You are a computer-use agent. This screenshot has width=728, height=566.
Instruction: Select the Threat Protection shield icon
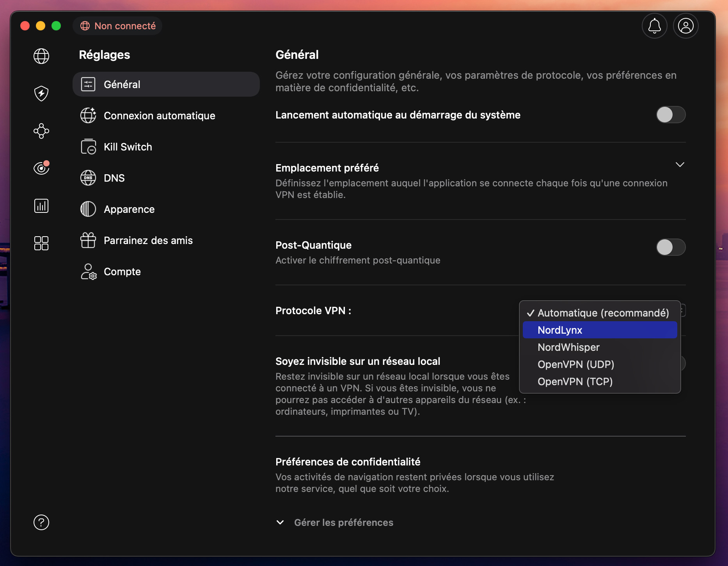pos(41,94)
